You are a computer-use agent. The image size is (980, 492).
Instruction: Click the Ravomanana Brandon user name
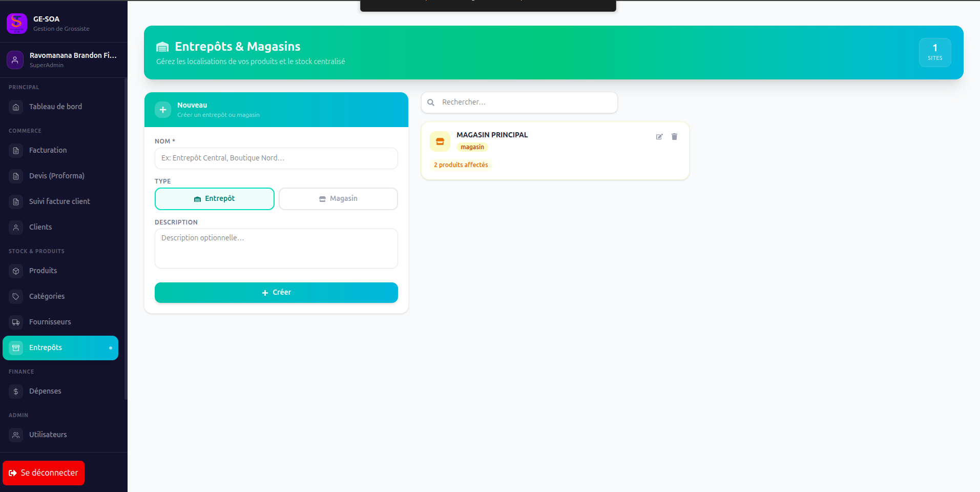click(x=73, y=55)
